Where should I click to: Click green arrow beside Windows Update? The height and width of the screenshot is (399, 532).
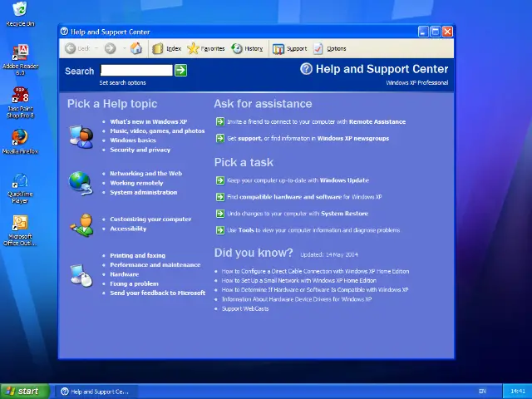click(x=220, y=180)
